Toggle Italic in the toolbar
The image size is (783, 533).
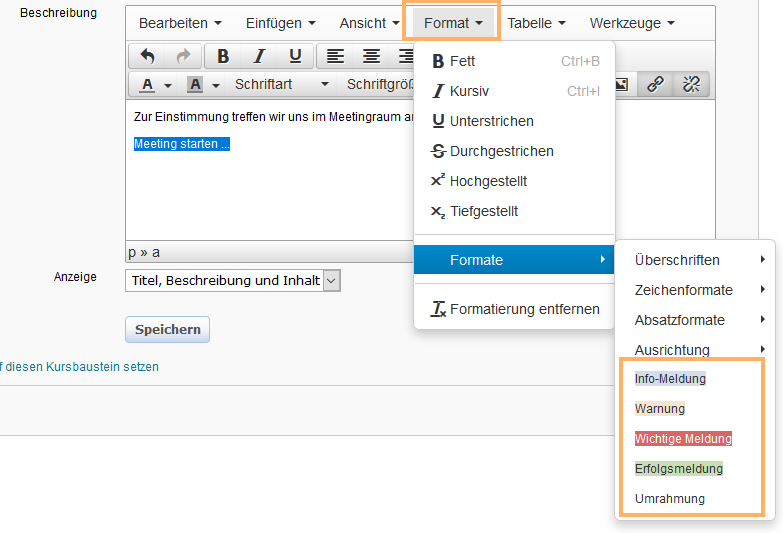tap(259, 56)
